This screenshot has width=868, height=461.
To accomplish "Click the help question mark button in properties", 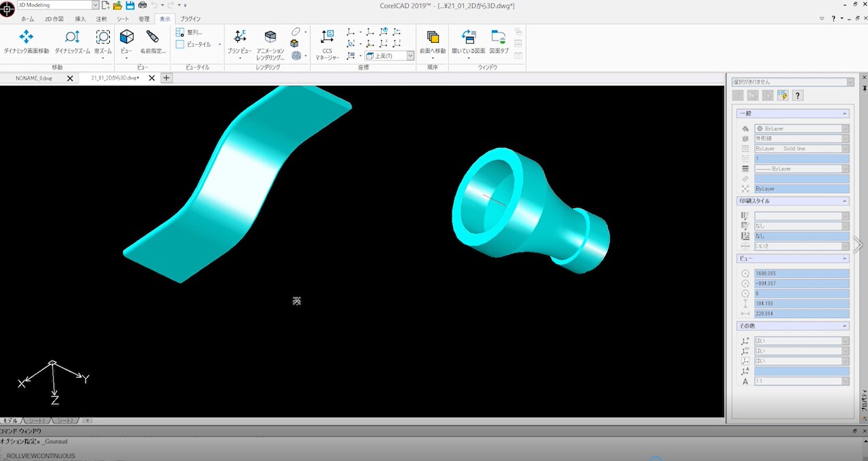I will coord(798,95).
